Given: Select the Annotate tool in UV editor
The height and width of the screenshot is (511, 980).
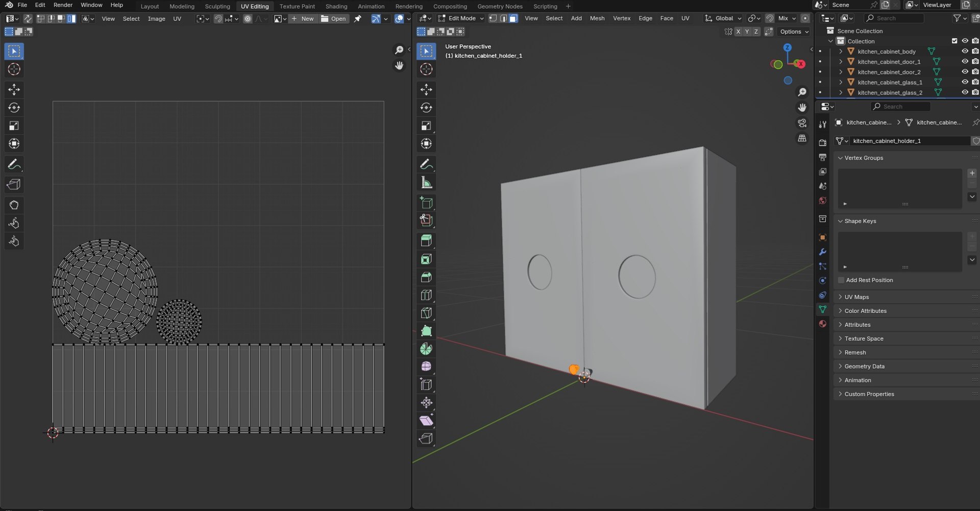Looking at the screenshot, I should [x=14, y=164].
